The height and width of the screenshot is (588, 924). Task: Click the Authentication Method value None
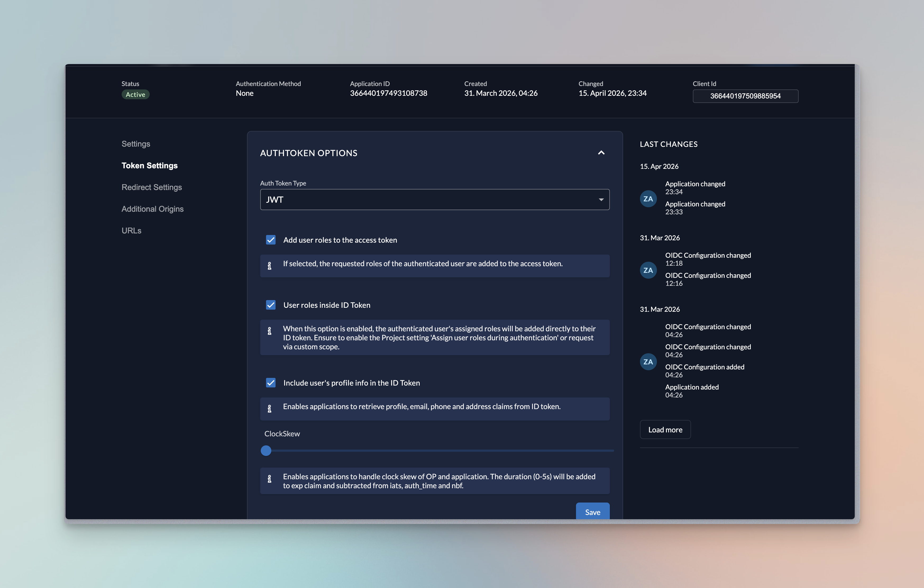tap(244, 93)
